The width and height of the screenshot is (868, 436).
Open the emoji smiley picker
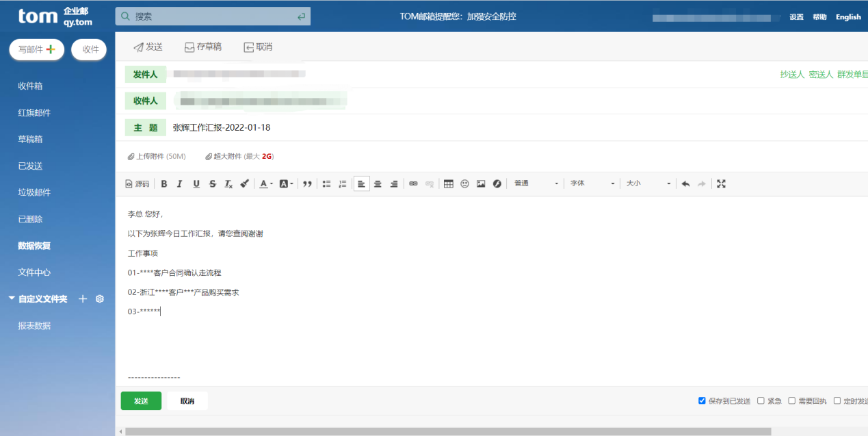coord(465,183)
